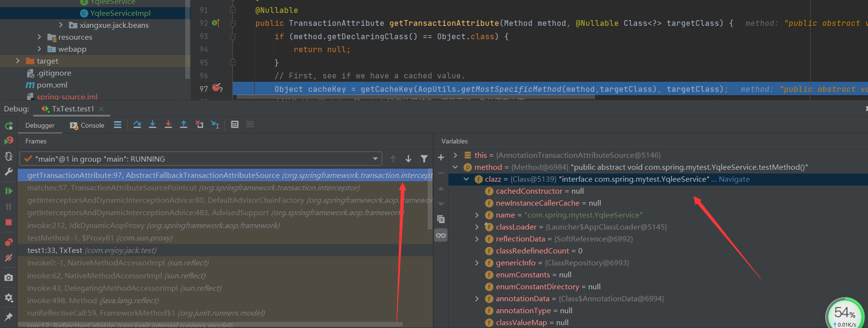Open the thread selector dropdown showing main RUNNING
Viewport: 868px width, 328px height.
(200, 159)
